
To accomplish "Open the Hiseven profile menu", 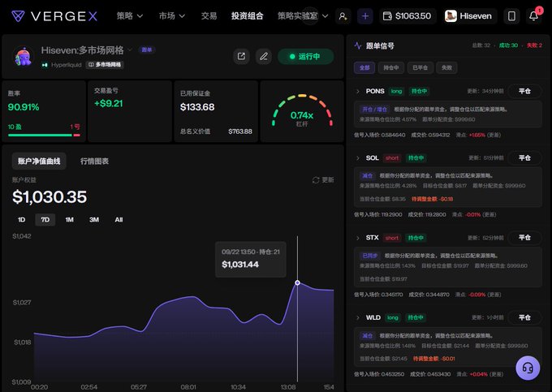I will click(468, 16).
